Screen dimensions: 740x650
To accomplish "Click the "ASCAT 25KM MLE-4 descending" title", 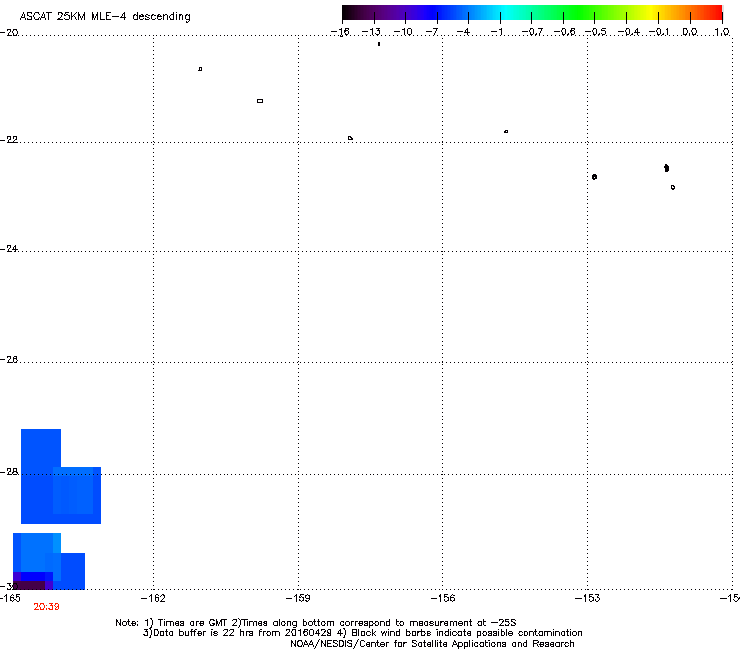I will (105, 17).
